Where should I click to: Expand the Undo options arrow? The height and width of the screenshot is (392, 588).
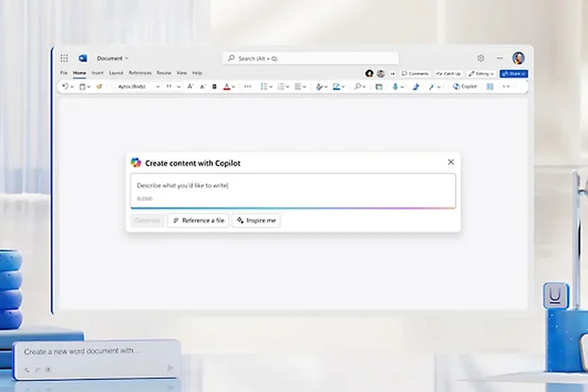72,87
